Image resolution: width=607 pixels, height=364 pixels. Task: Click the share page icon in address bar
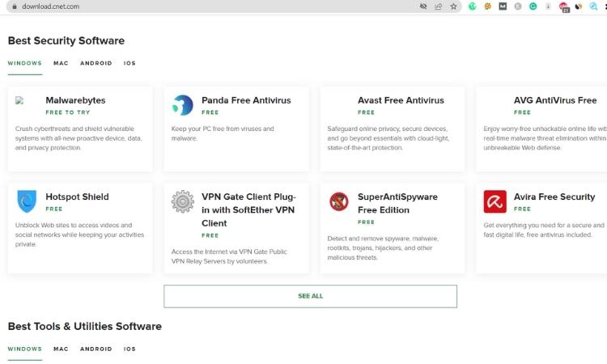coord(438,6)
